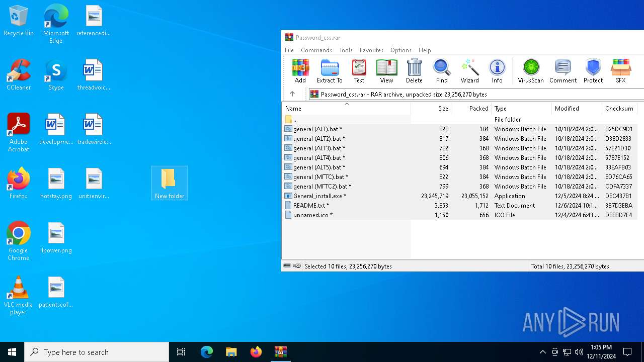Create SFX archive with the SFX icon
Viewport: 644px width, 362px height.
click(x=621, y=71)
